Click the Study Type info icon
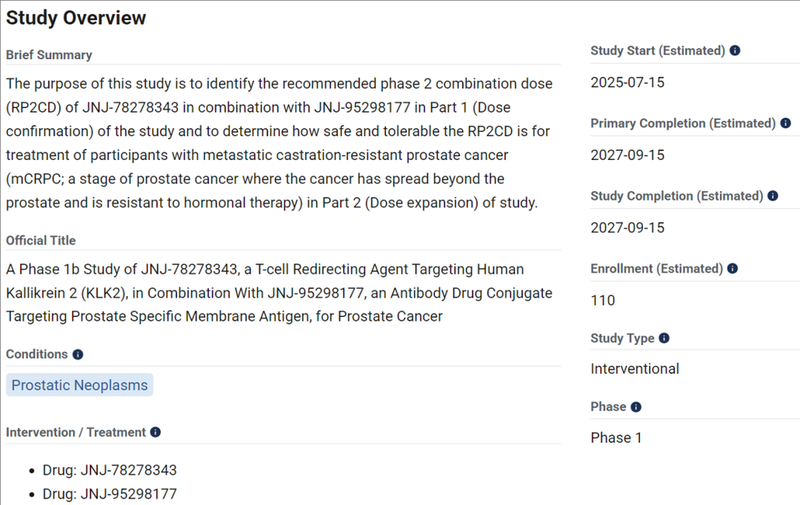Viewport: 800px width, 505px height. (x=664, y=338)
